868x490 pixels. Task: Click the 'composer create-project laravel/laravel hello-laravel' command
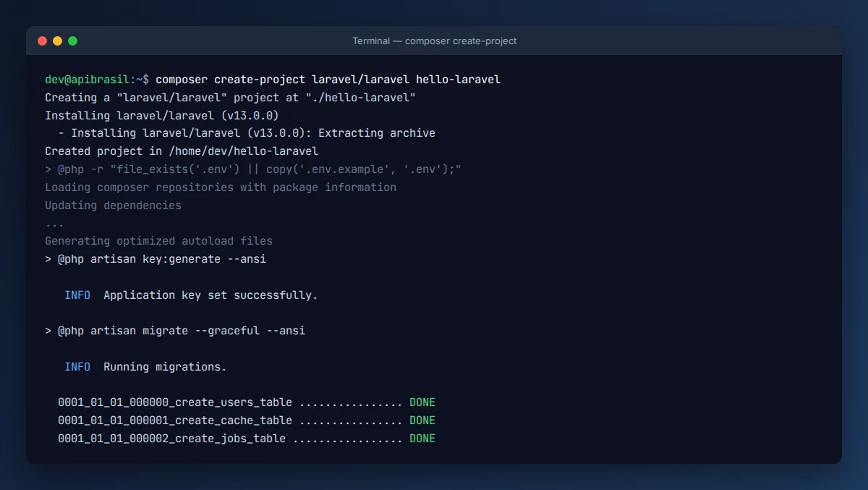click(328, 80)
